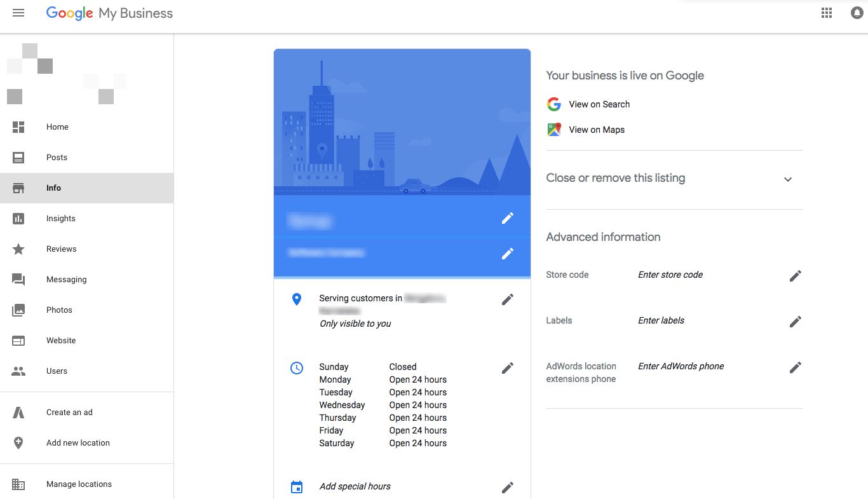Click the Posts icon in sidebar

pos(18,158)
